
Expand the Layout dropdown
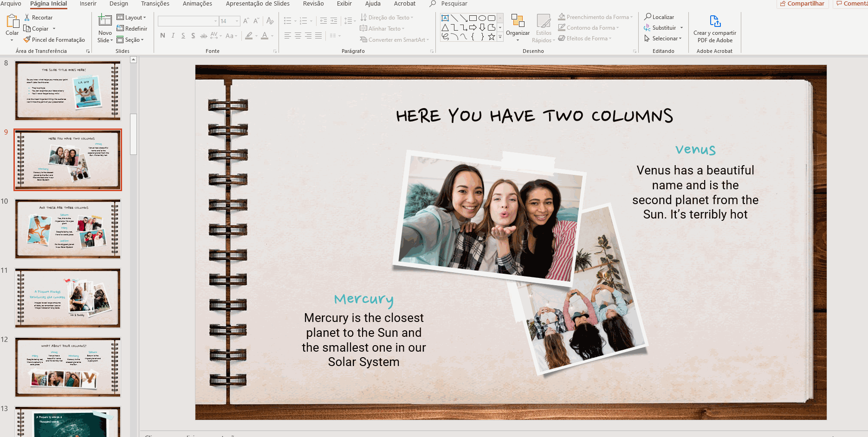click(131, 18)
